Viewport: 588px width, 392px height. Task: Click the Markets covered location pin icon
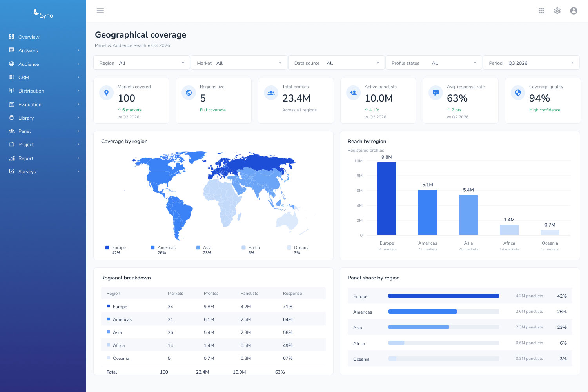pos(106,93)
